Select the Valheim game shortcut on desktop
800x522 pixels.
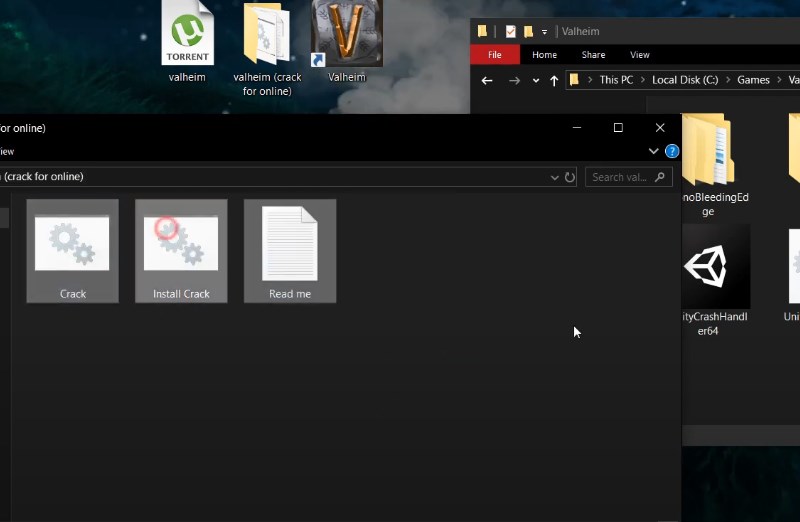(347, 40)
